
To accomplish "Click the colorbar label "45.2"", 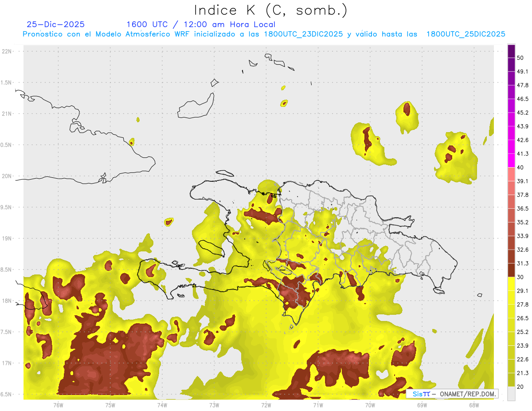I will (x=523, y=113).
